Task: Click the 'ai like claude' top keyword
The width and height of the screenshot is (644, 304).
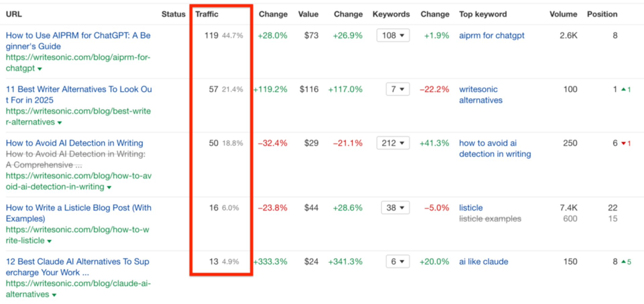Action: click(x=484, y=261)
